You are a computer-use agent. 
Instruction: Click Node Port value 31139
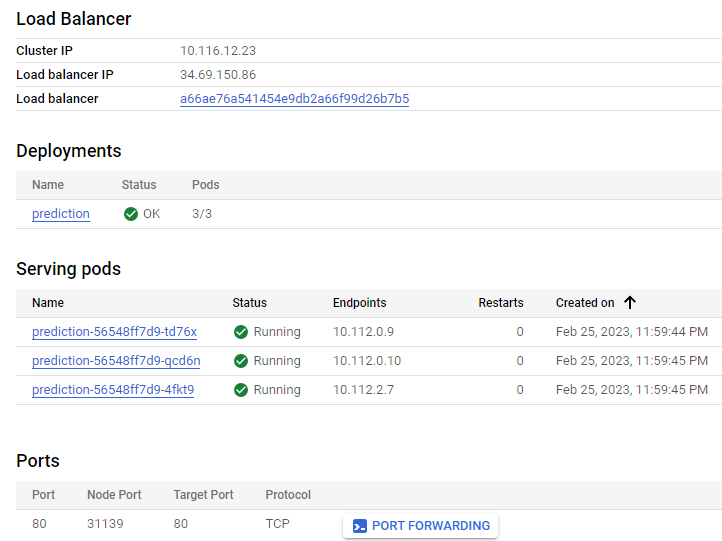(105, 524)
